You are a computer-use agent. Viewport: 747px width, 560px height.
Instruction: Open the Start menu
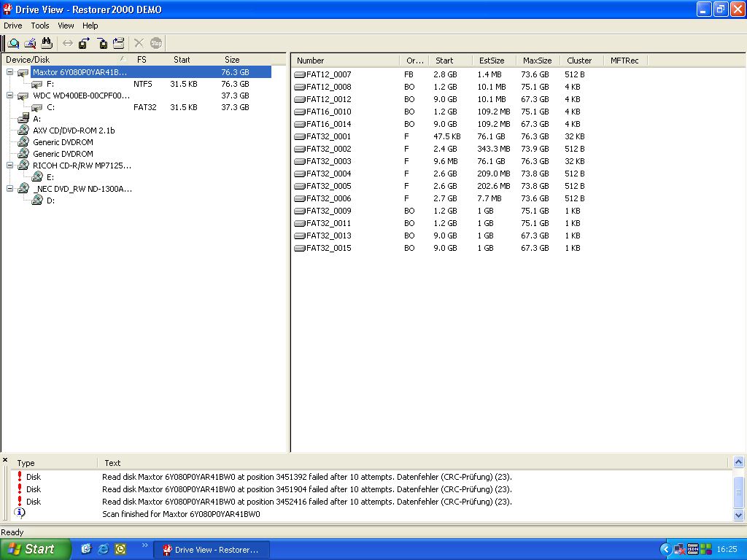[34, 549]
